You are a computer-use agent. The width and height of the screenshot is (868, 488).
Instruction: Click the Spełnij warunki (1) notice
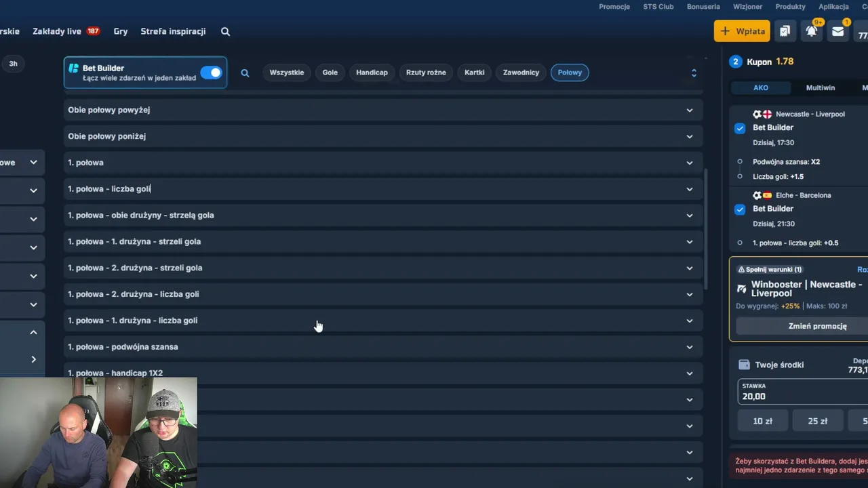[770, 270]
